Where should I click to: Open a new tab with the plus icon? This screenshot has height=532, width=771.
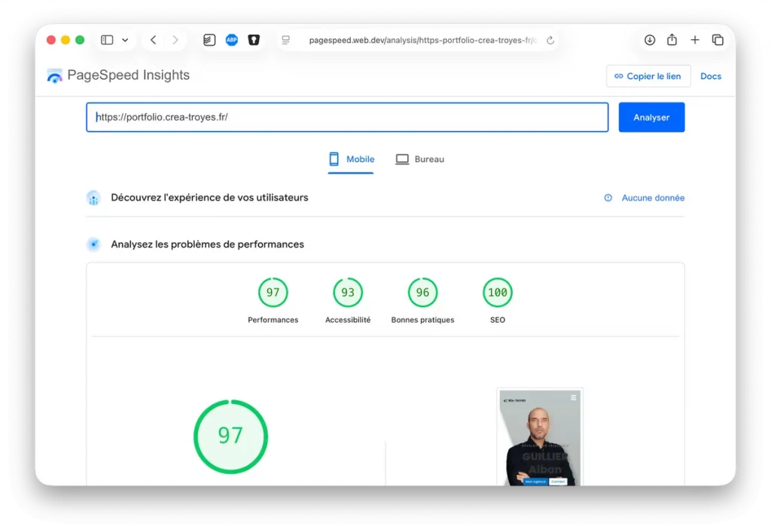pos(694,40)
